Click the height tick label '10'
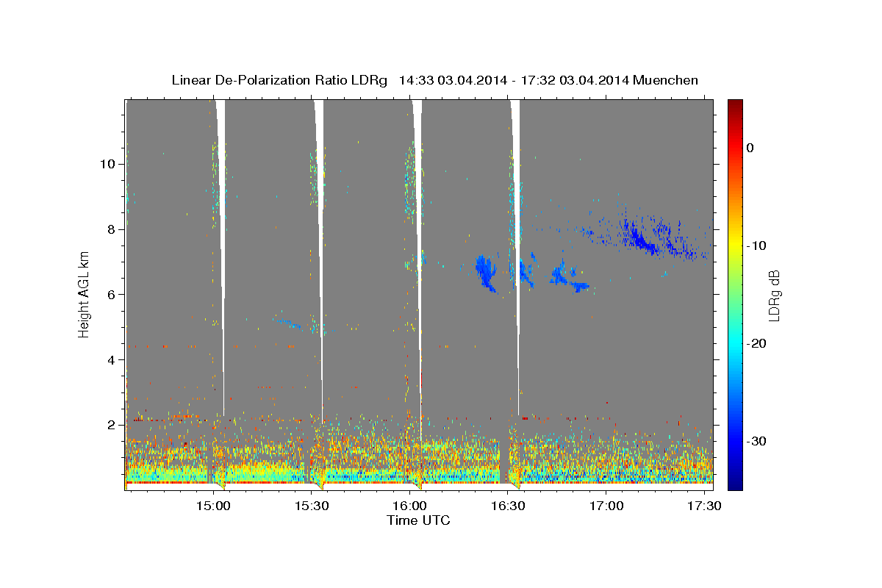Viewport: 882px width, 588px height. (107, 164)
